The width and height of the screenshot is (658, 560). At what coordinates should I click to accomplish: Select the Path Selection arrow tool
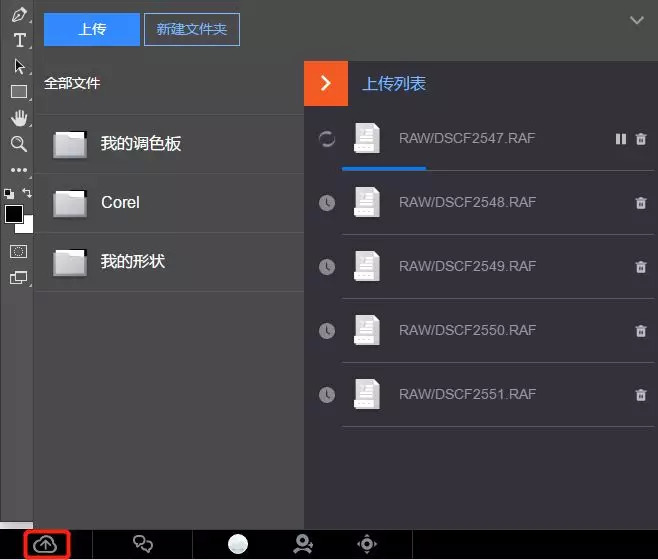pyautogui.click(x=19, y=66)
